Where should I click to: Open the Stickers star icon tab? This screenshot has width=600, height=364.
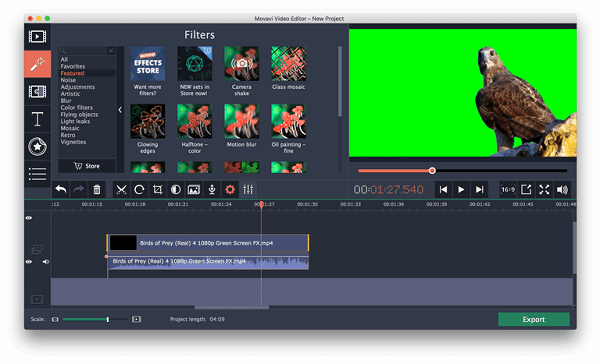point(37,146)
